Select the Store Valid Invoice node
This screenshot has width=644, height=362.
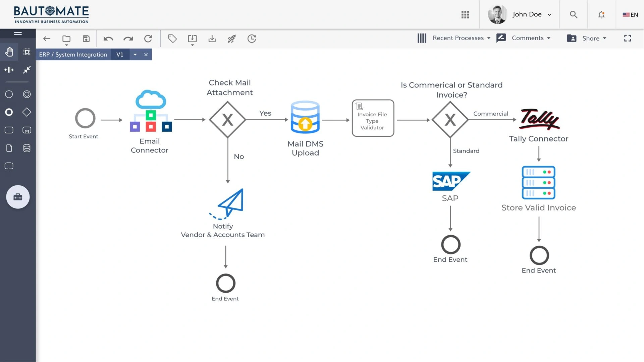coord(539,183)
